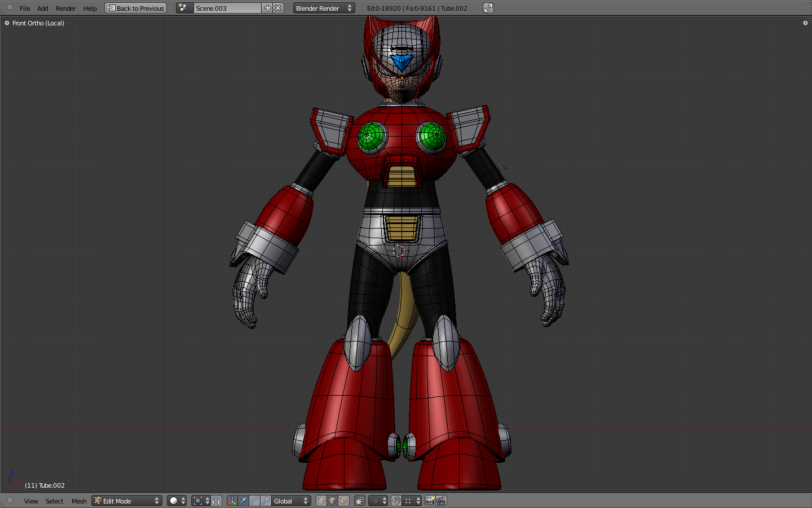Toggle manipulate center points icon
Viewport: 812px width, 508px height.
(x=216, y=501)
